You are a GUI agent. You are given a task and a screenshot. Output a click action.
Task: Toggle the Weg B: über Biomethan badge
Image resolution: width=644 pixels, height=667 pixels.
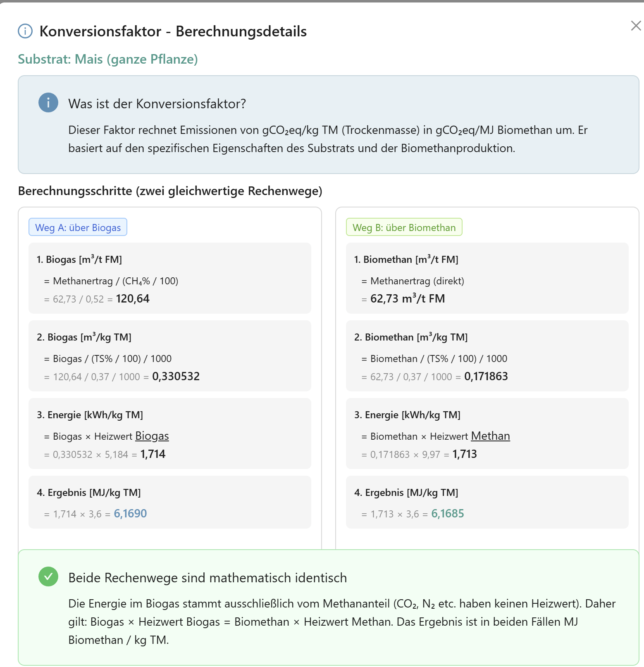404,227
